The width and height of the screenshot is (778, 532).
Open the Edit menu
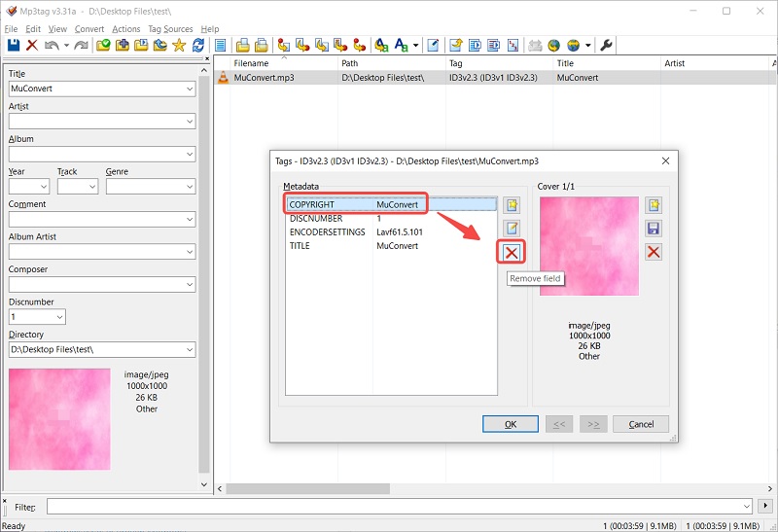[x=33, y=29]
